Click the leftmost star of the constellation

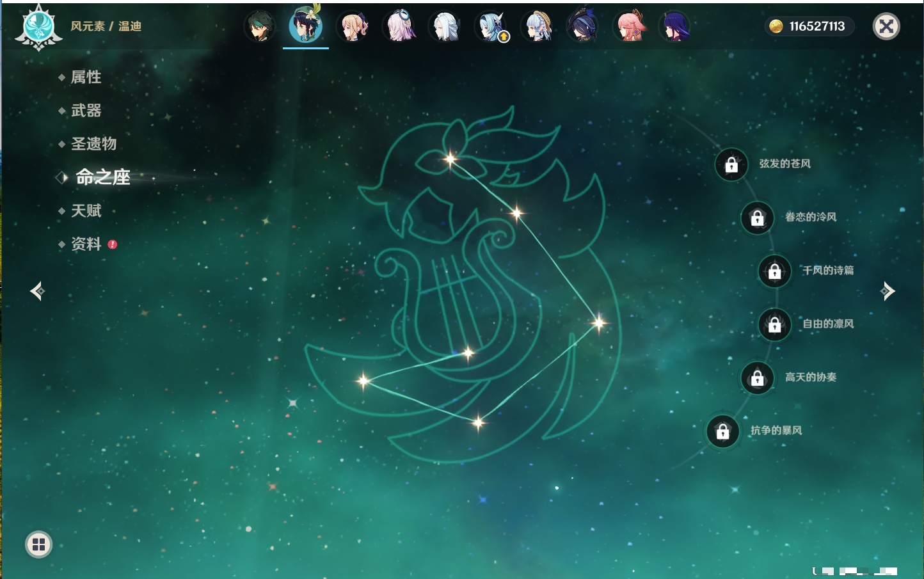(363, 381)
